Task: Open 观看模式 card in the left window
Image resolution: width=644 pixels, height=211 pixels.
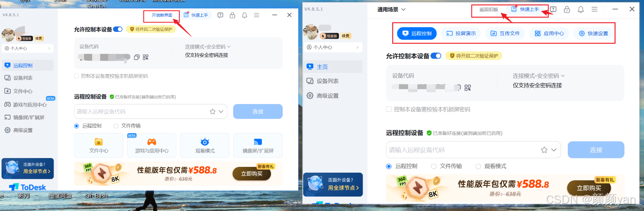Action: [x=205, y=145]
